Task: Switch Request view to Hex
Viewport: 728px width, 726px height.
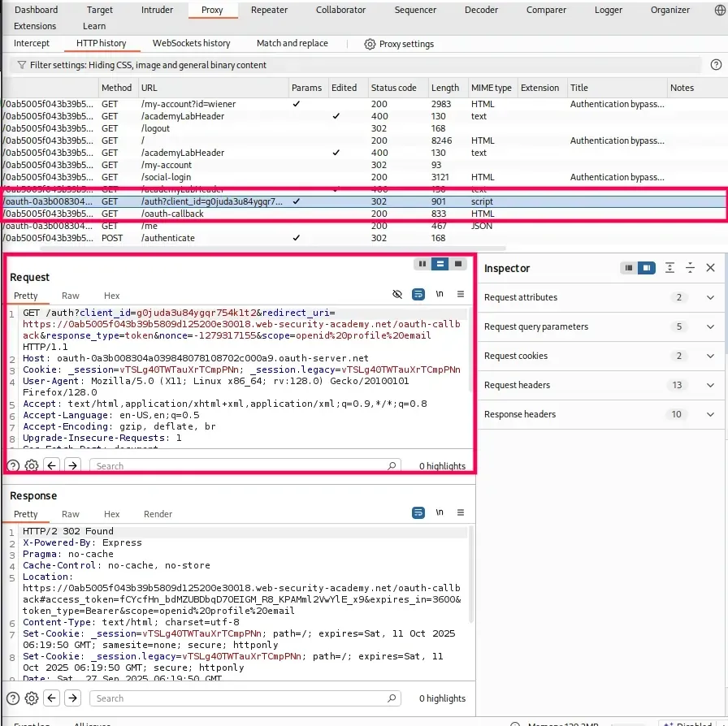Action: coord(111,296)
